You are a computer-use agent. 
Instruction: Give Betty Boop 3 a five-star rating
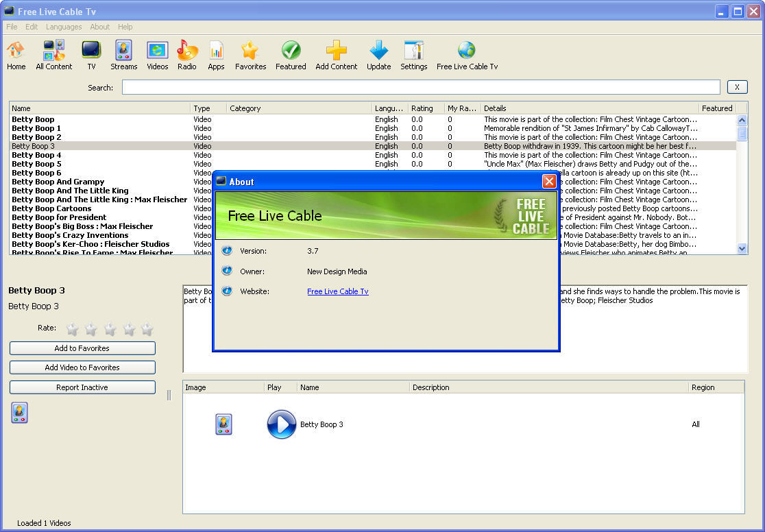tap(147, 329)
